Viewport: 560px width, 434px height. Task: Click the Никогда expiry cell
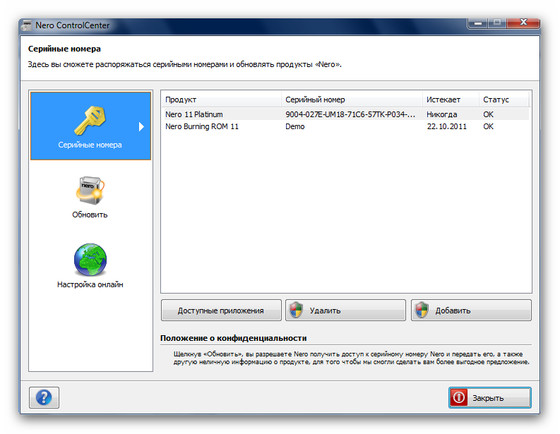[441, 115]
